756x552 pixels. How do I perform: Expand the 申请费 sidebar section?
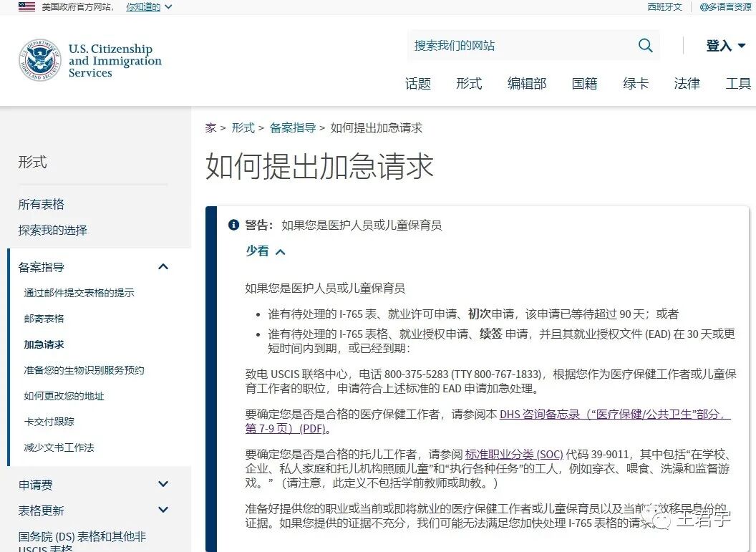click(163, 484)
